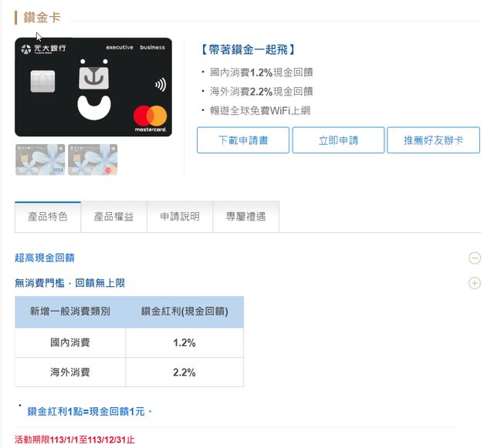Image resolution: width=494 pixels, height=448 pixels.
Task: Click the 國內消費 table cell
Action: (70, 342)
